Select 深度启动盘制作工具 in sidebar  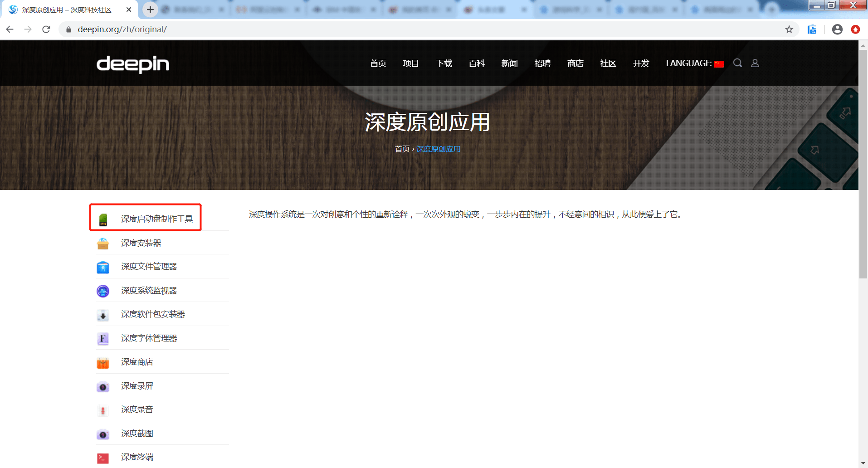click(x=157, y=219)
